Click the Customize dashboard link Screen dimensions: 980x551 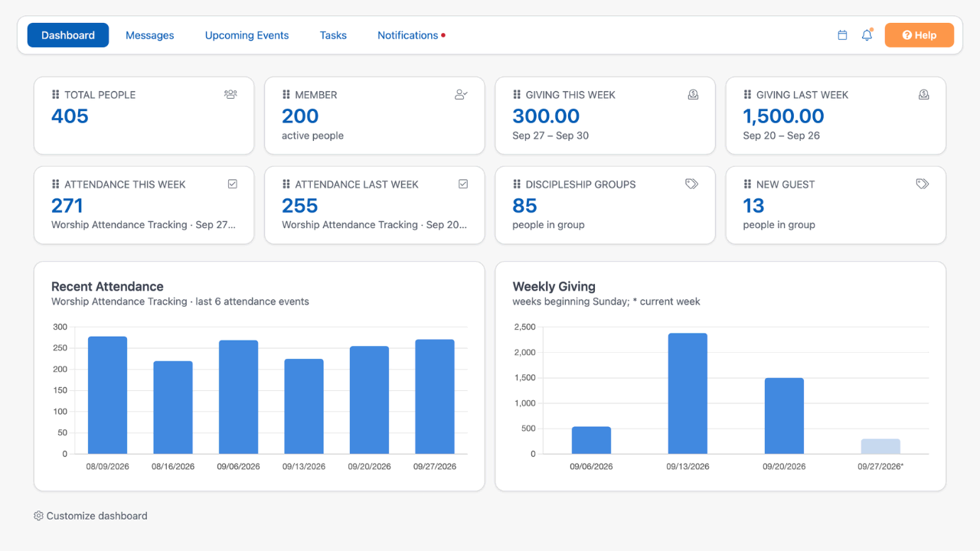coord(90,516)
